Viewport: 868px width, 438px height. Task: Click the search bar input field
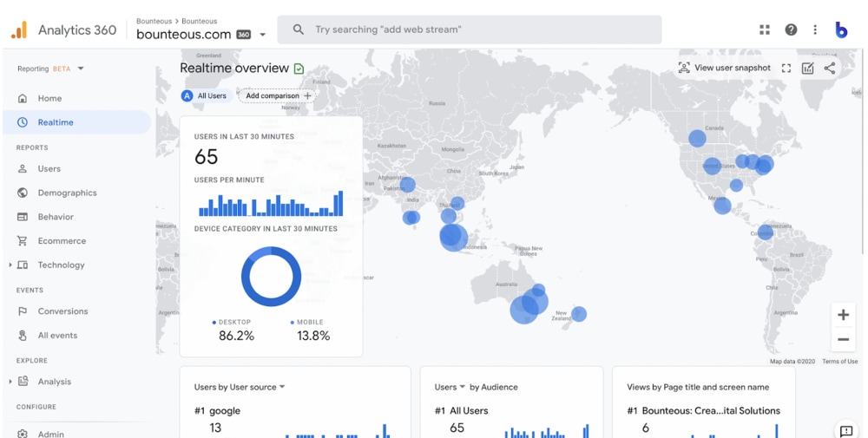point(470,29)
